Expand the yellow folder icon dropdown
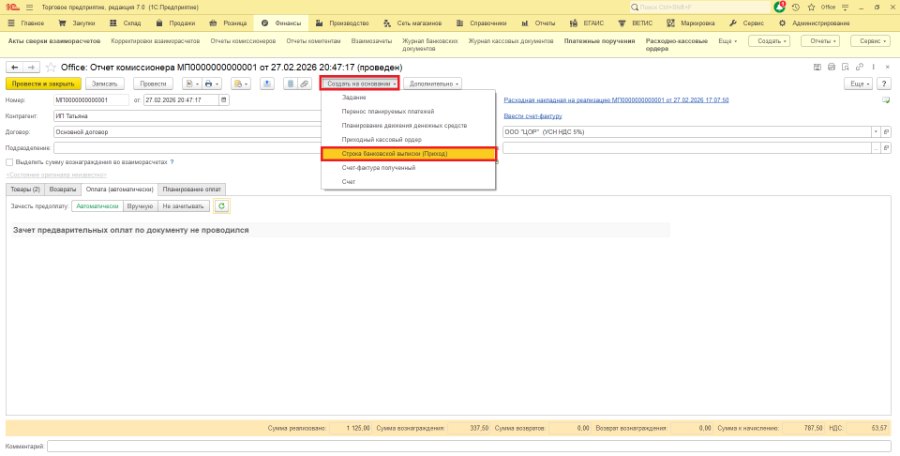 point(240,84)
